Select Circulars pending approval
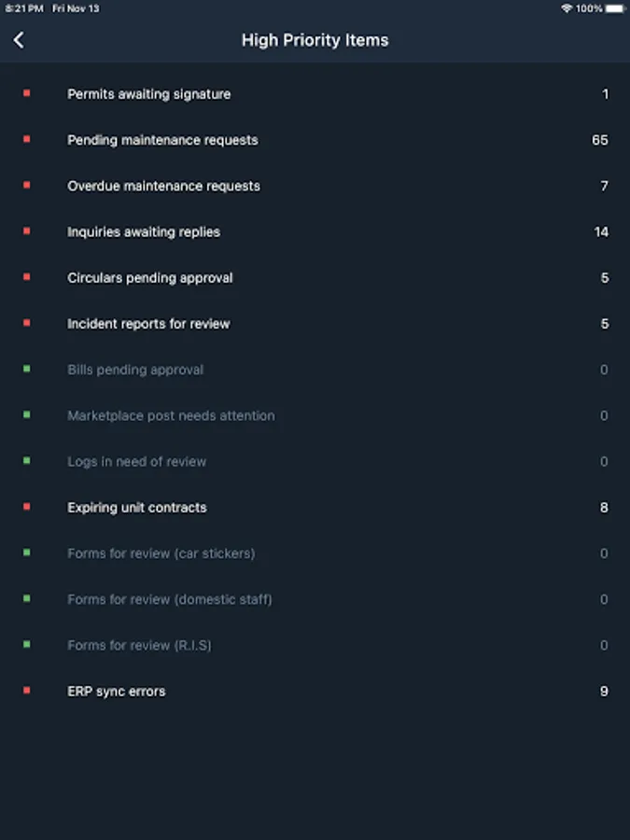The image size is (630, 840). pos(150,278)
